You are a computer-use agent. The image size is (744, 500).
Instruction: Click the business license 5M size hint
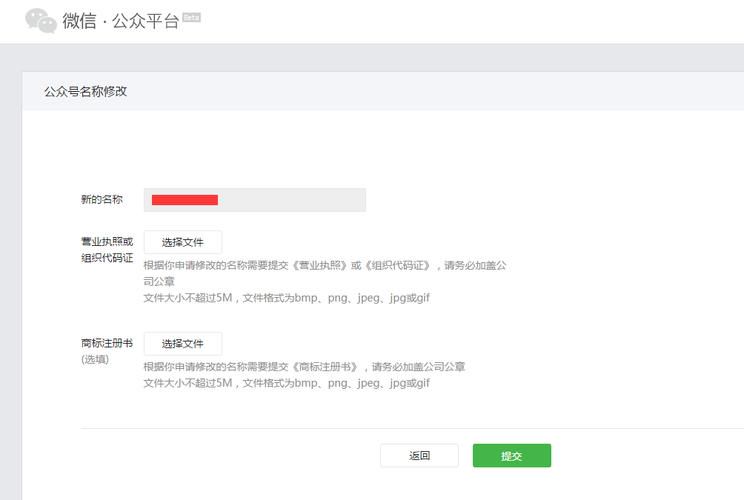(287, 298)
